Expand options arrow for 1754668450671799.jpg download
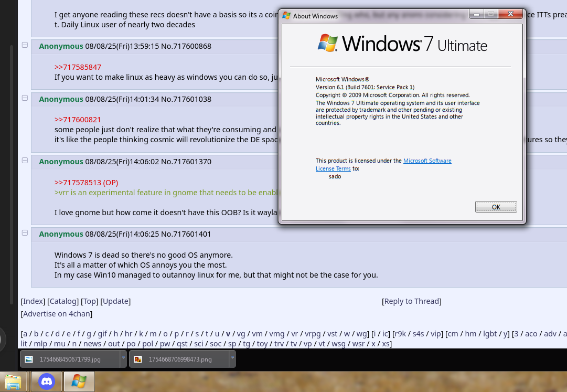 (x=123, y=358)
